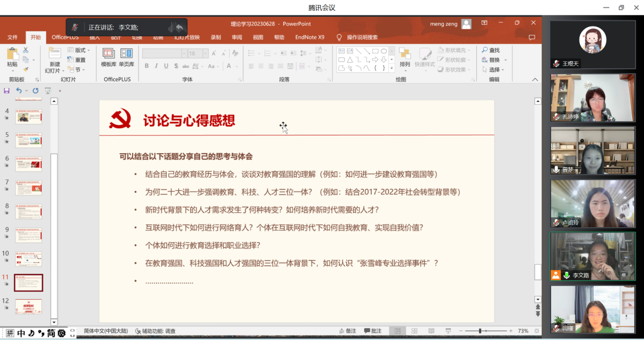Start slideshow from status bar icon
This screenshot has height=340, width=644.
coord(447,331)
